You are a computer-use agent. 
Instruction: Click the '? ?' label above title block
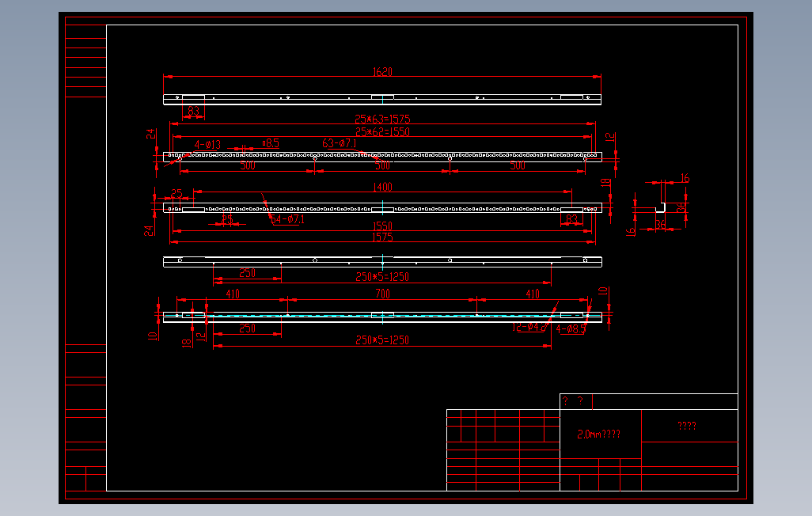[x=573, y=401]
